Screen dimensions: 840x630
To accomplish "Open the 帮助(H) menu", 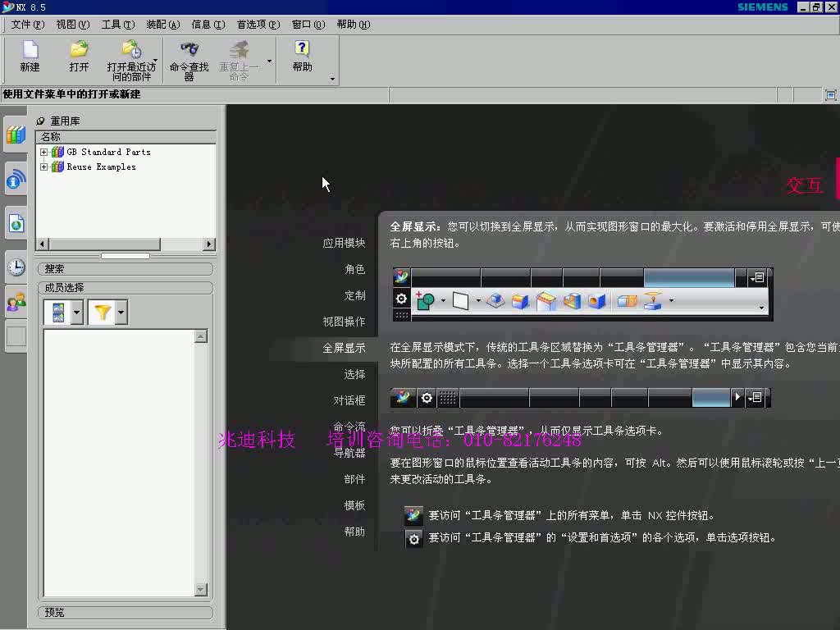I will 353,25.
